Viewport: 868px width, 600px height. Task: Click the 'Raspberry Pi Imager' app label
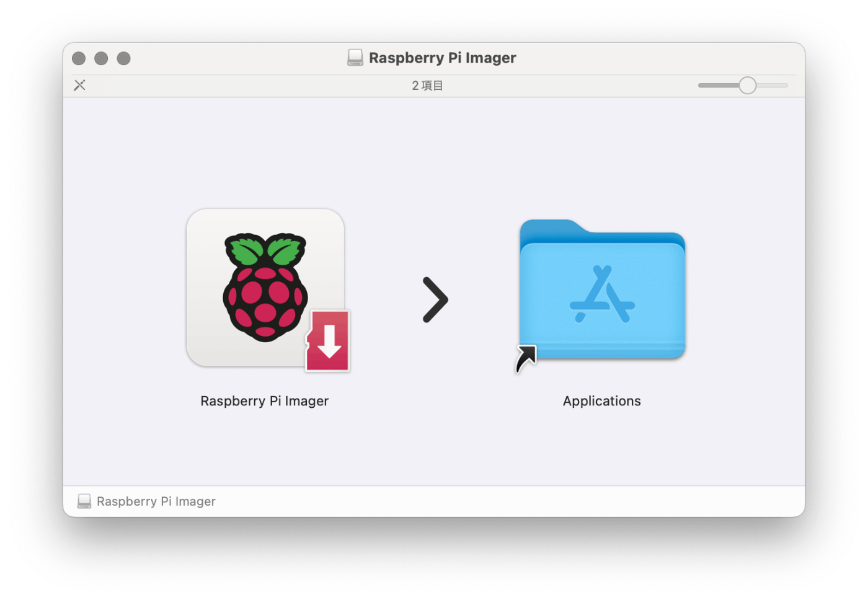pos(265,401)
